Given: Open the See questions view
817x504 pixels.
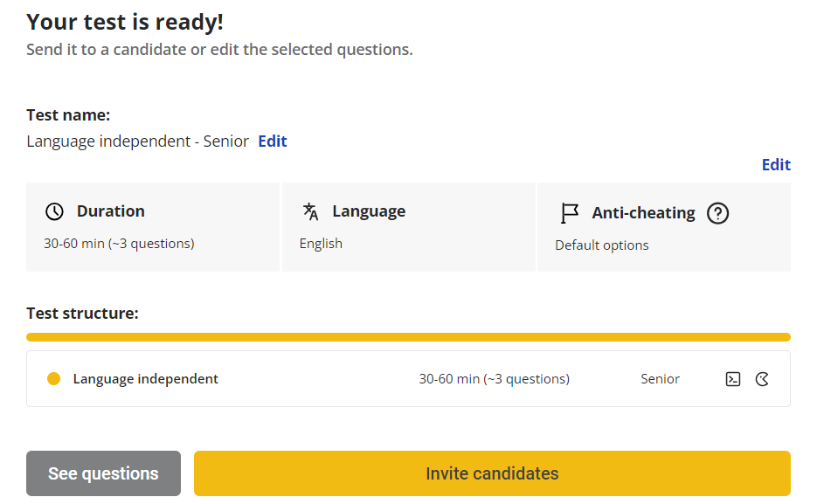Looking at the screenshot, I should point(103,473).
